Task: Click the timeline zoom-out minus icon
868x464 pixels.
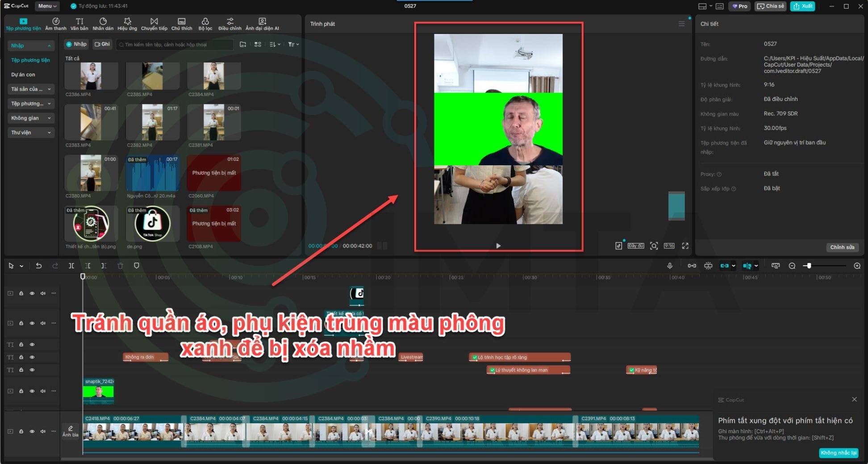Action: click(x=792, y=266)
